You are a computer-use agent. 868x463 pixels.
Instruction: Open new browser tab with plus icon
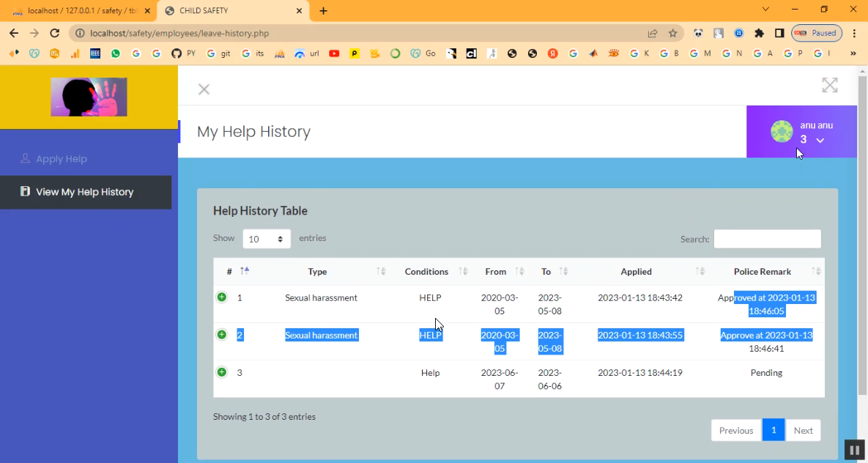(324, 11)
